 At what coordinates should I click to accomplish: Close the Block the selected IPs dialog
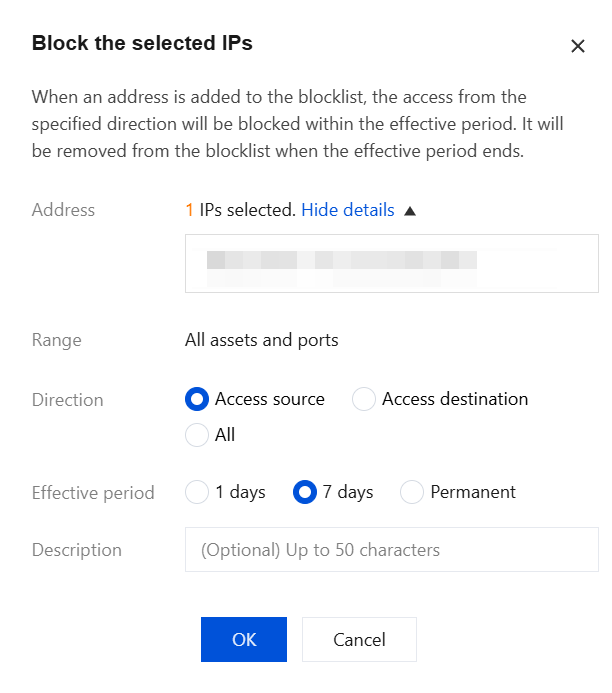click(x=577, y=46)
